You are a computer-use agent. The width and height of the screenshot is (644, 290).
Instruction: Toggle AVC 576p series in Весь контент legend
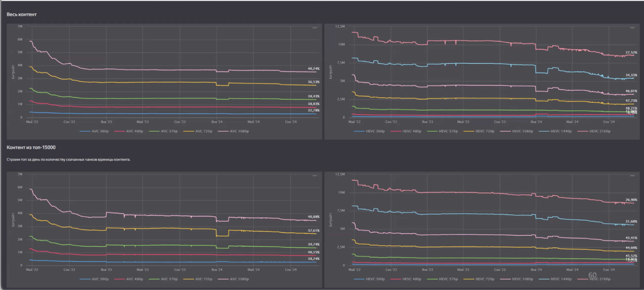163,131
